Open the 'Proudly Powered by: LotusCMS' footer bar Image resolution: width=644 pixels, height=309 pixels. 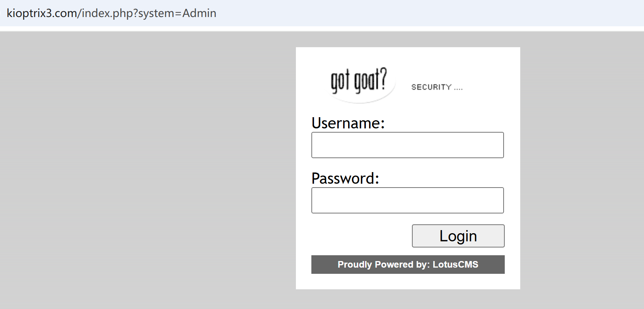[408, 265]
